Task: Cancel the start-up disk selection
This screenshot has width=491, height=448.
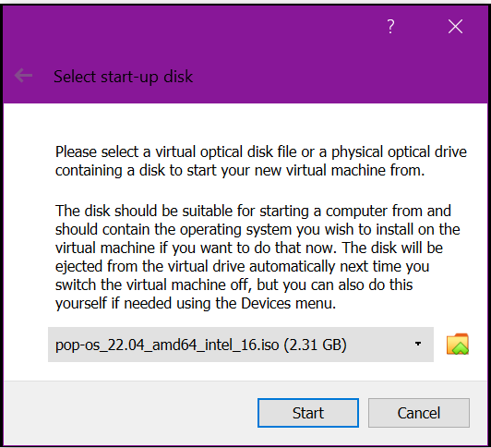Action: pyautogui.click(x=419, y=413)
